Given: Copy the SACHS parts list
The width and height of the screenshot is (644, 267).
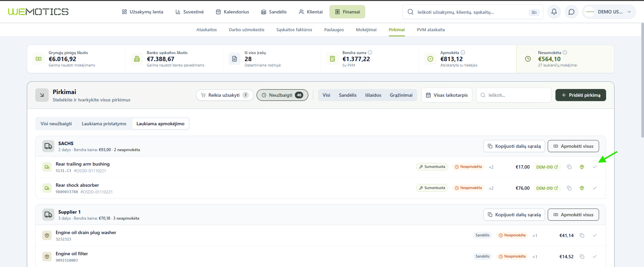Looking at the screenshot, I should [514, 146].
